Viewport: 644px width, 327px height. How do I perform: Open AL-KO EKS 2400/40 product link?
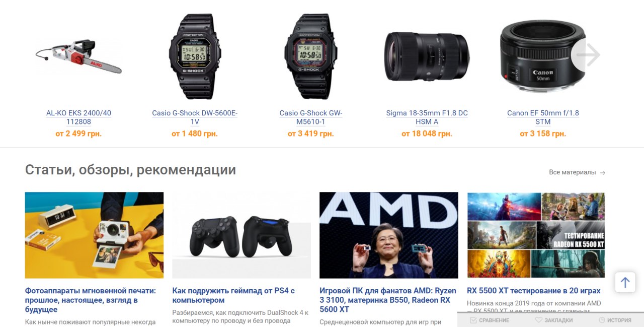[78, 117]
